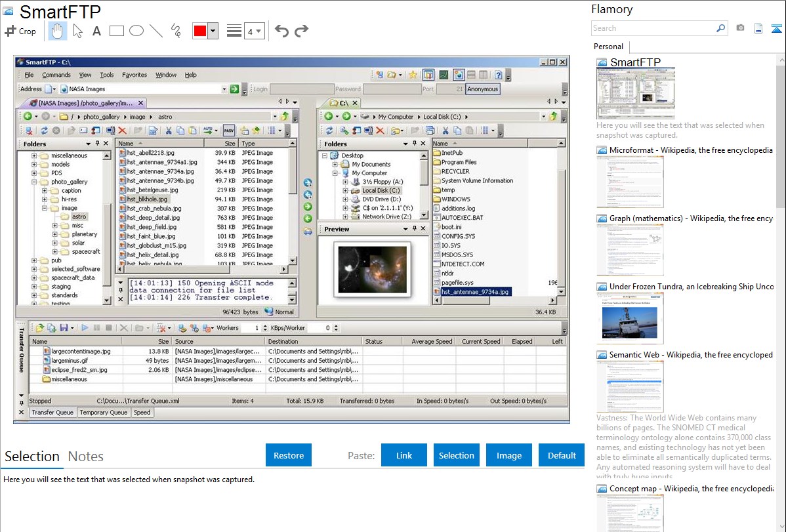Click the Flamory search field
Screen dimensions: 786x532
point(653,28)
